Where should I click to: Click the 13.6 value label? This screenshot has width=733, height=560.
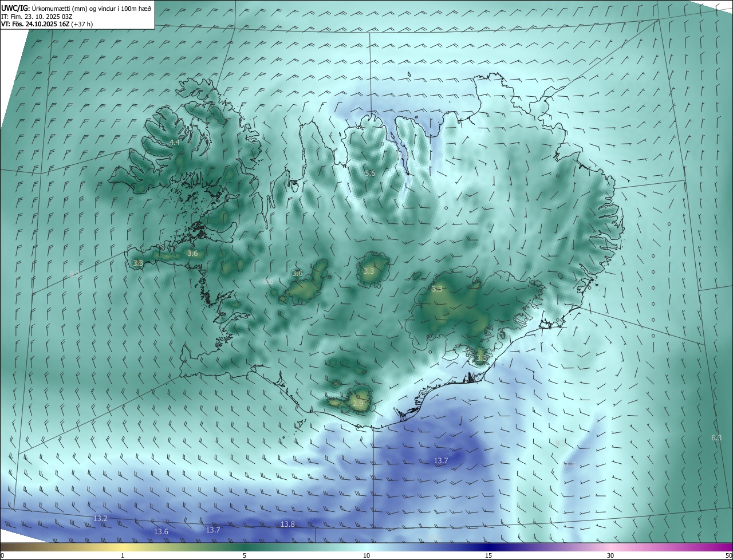pos(161,531)
